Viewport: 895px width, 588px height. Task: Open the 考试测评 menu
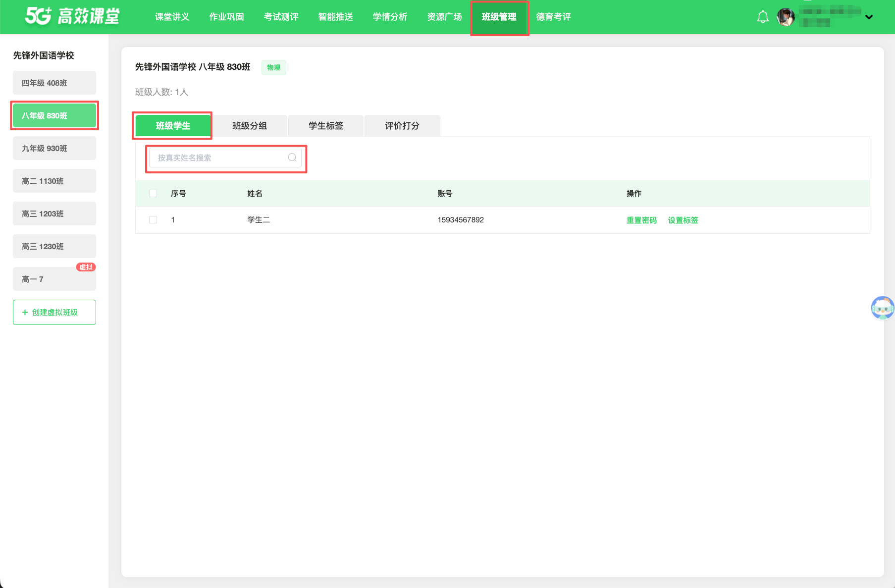coord(281,17)
